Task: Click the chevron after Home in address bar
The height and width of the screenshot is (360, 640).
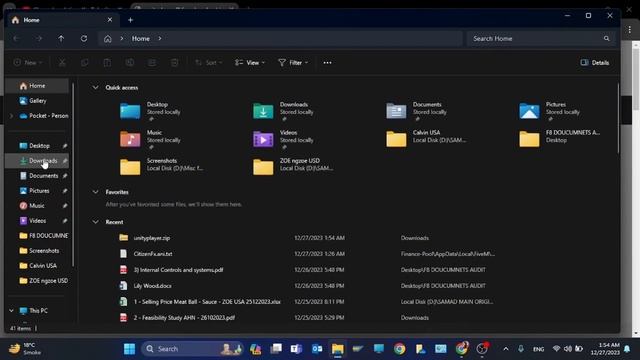Action: click(160, 38)
